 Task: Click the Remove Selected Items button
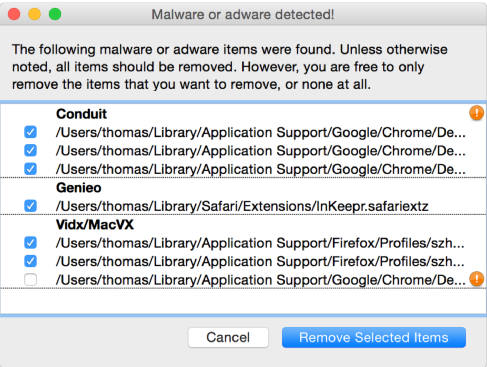374,337
